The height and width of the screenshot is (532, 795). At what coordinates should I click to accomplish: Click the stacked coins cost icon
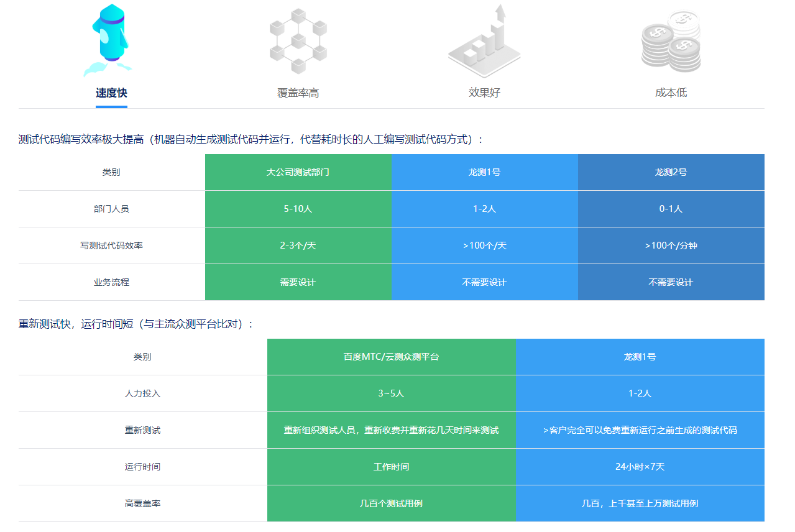[x=671, y=41]
